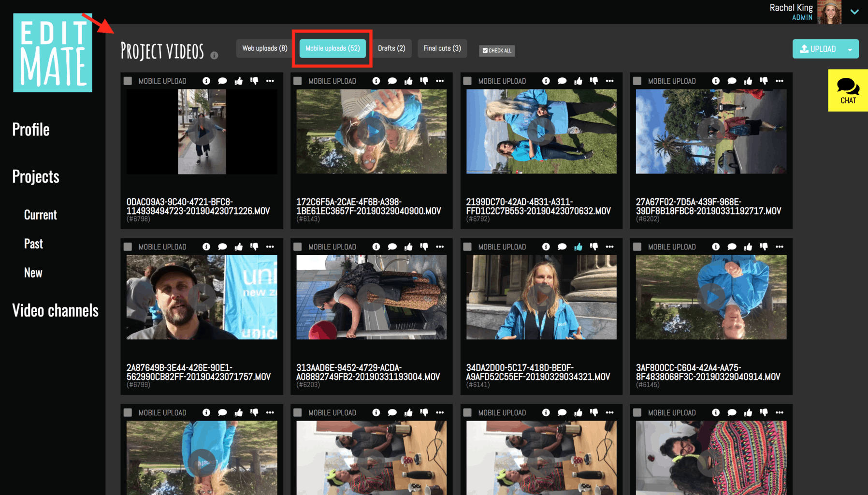Expand the Upload button dropdown arrow

pos(850,49)
